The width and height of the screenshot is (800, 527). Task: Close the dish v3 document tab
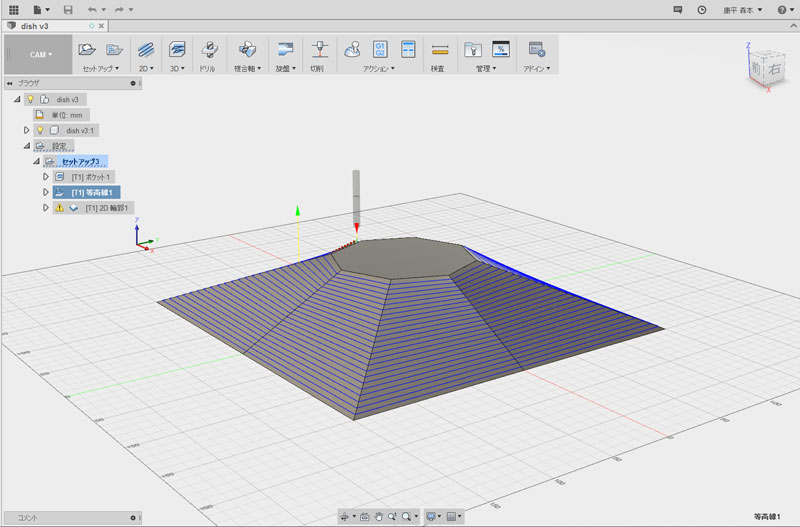tap(101, 26)
